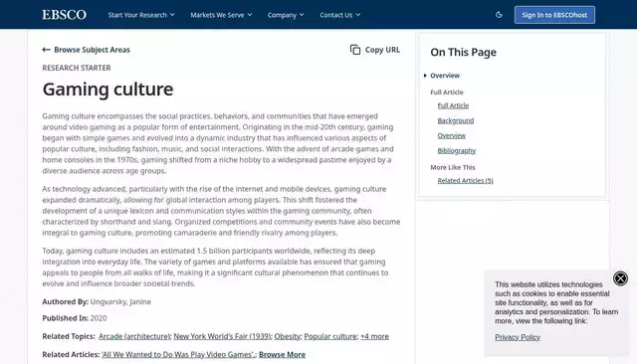Expand +4 more related topics
This screenshot has height=364, width=637.
coord(374,336)
